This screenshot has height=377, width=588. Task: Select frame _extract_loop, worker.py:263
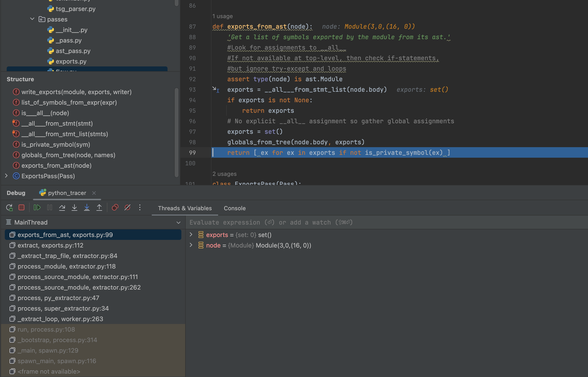click(93, 319)
